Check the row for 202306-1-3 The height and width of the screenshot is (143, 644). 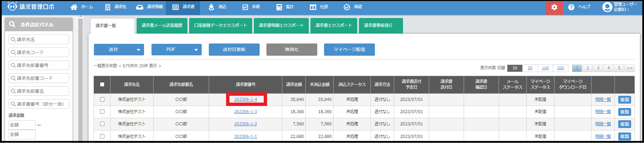click(102, 112)
